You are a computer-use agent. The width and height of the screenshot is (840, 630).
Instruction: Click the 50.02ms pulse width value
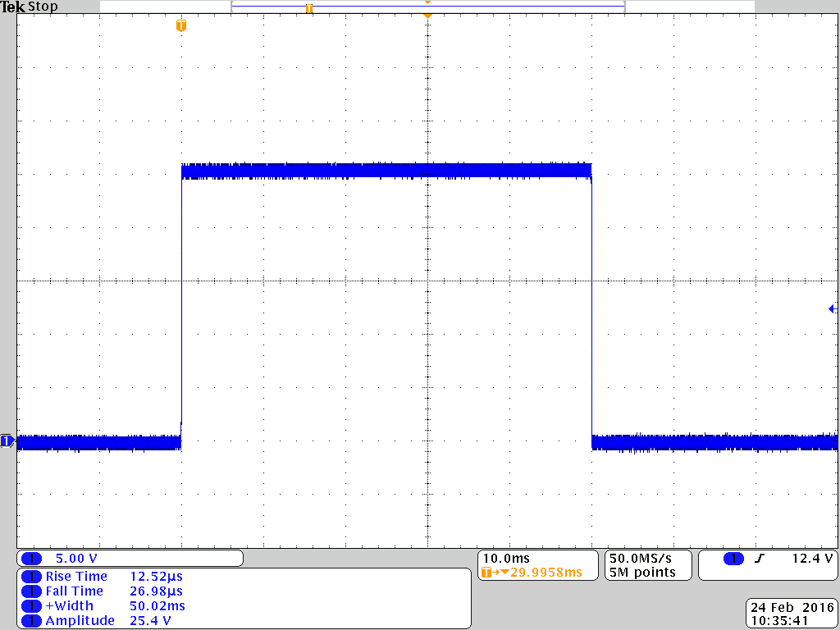pyautogui.click(x=157, y=606)
